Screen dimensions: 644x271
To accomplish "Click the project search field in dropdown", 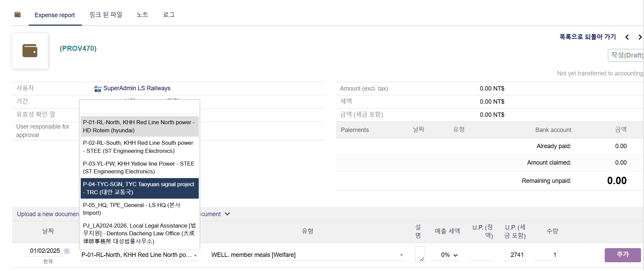I will (139, 108).
